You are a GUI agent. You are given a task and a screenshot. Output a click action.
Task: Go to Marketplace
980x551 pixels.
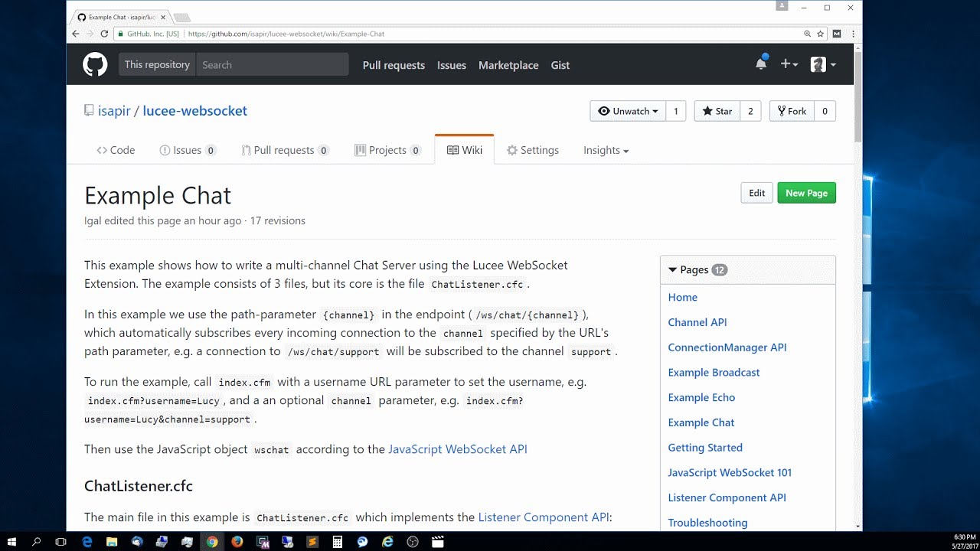(508, 65)
